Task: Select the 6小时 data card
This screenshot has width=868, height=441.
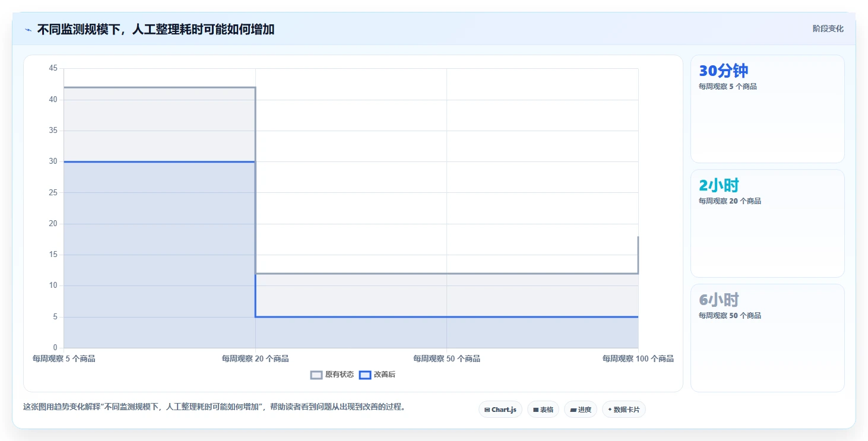Action: click(x=767, y=338)
